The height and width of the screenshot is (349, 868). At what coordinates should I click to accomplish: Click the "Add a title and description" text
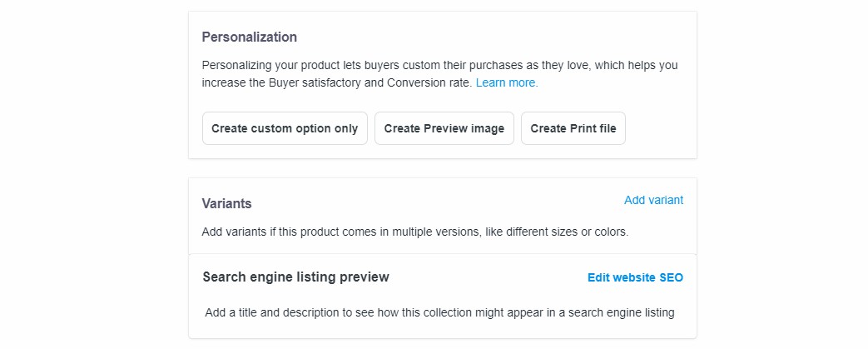pyautogui.click(x=439, y=312)
